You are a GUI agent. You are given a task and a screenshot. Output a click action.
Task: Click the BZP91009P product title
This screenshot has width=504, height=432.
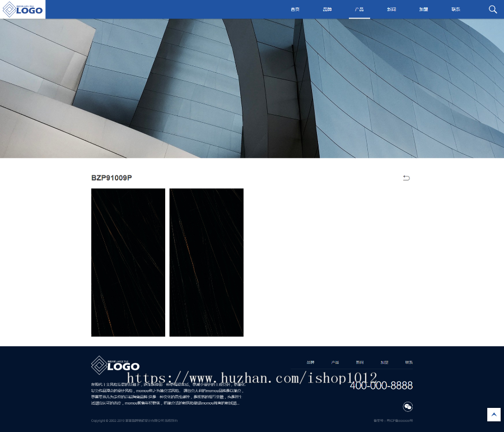[x=111, y=178]
